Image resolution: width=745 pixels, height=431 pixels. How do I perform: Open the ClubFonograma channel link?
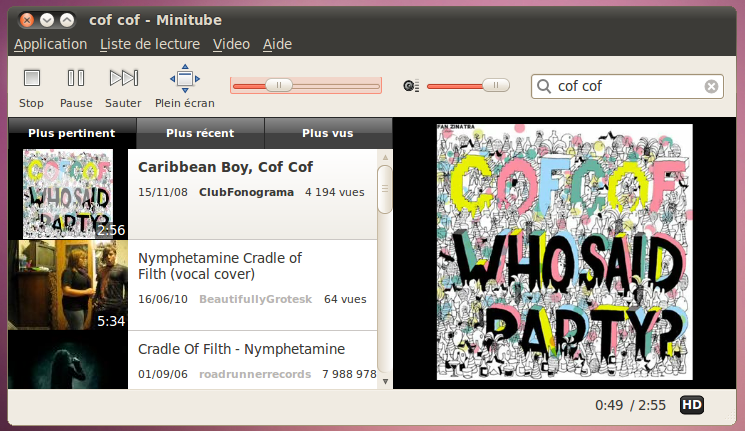pos(244,191)
